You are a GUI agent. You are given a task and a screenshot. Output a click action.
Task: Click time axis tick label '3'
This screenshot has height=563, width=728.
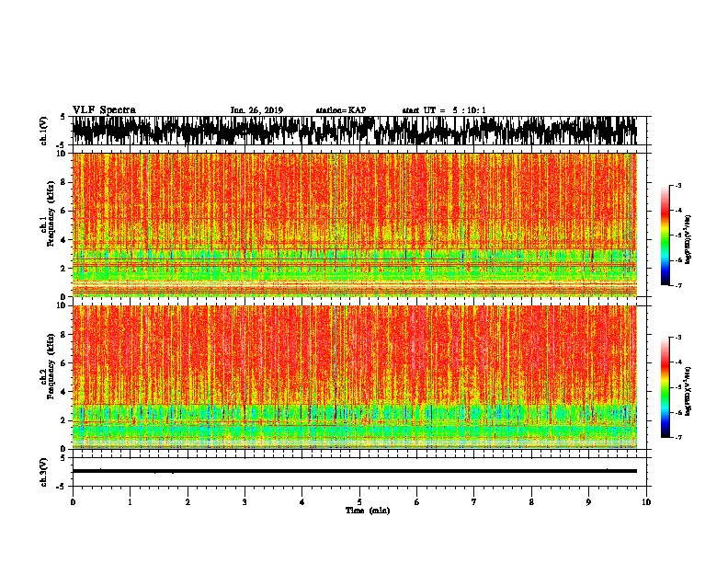click(x=245, y=502)
